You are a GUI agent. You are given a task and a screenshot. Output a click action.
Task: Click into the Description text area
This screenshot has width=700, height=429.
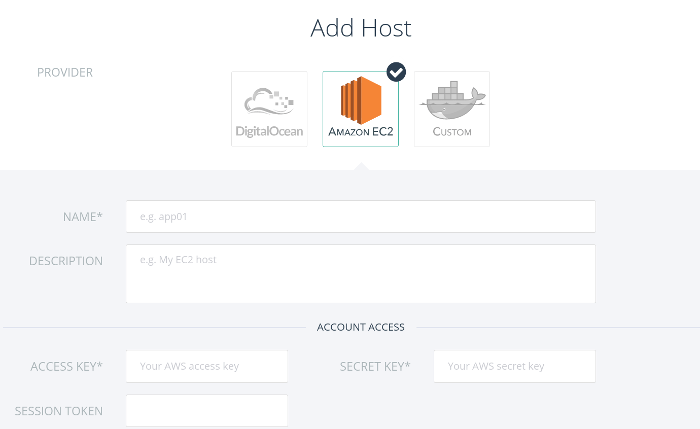pyautogui.click(x=361, y=274)
